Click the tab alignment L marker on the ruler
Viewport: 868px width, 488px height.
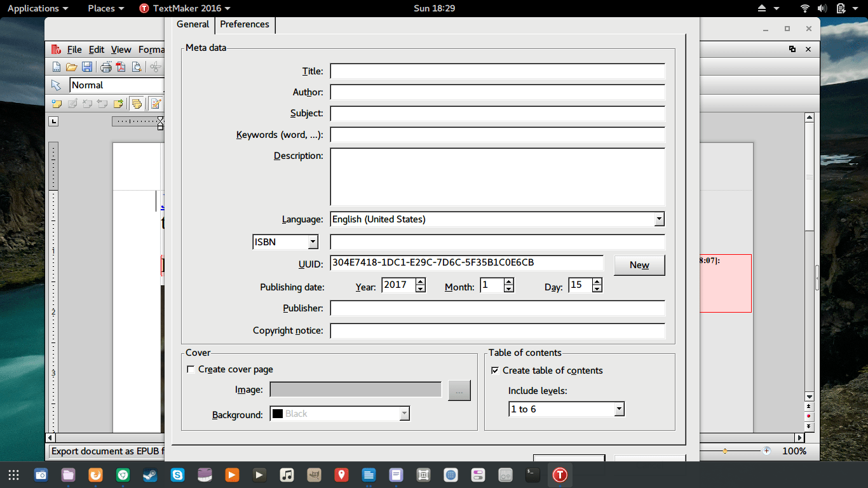(54, 121)
